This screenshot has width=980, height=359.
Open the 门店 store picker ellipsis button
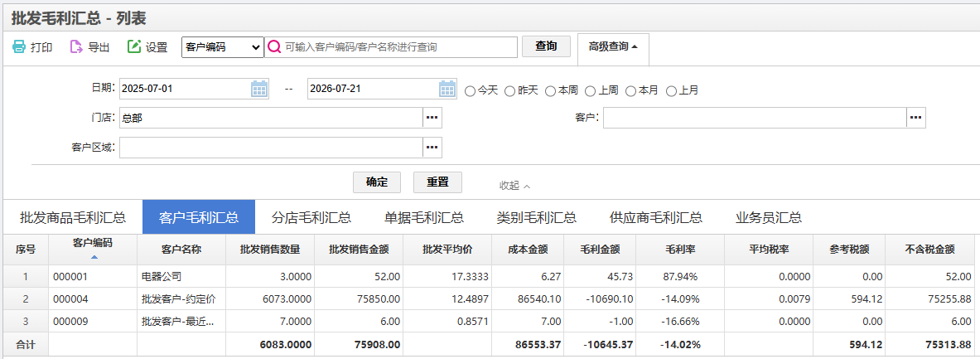(x=432, y=118)
